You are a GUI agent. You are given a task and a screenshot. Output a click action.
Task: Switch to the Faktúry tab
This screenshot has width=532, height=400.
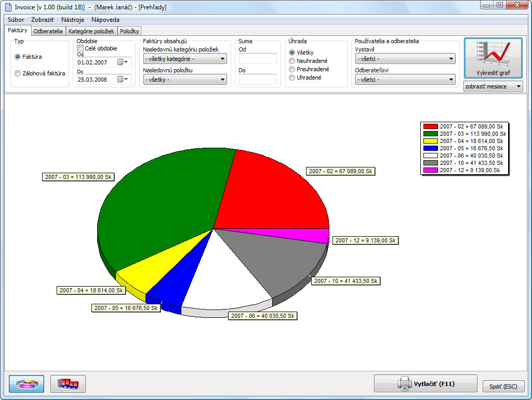click(x=18, y=30)
